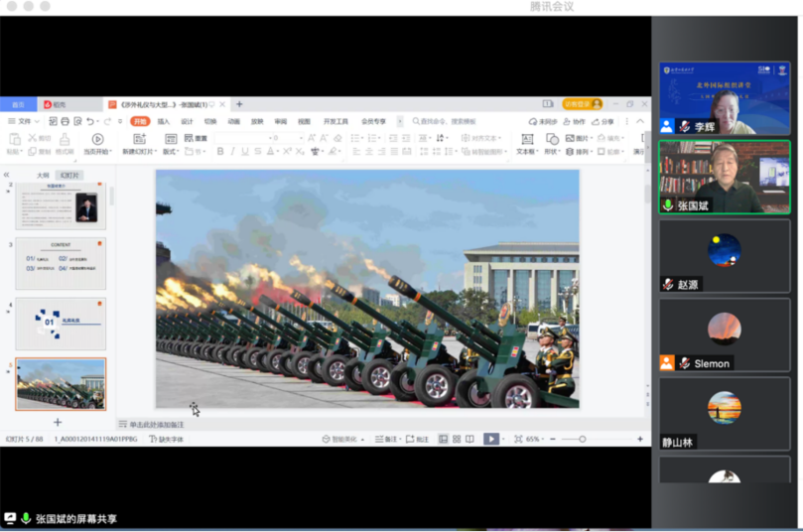Click the Italic formatting icon
This screenshot has width=803, height=532.
[x=232, y=152]
